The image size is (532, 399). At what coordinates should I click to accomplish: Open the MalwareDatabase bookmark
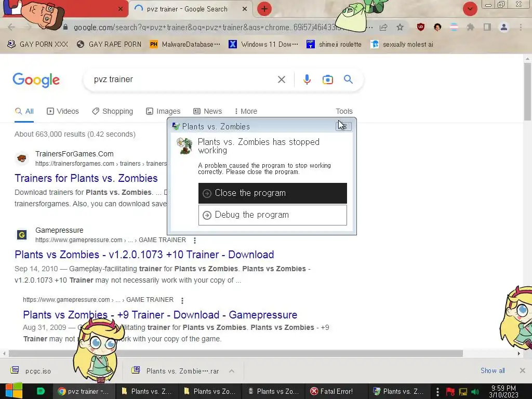(x=185, y=44)
